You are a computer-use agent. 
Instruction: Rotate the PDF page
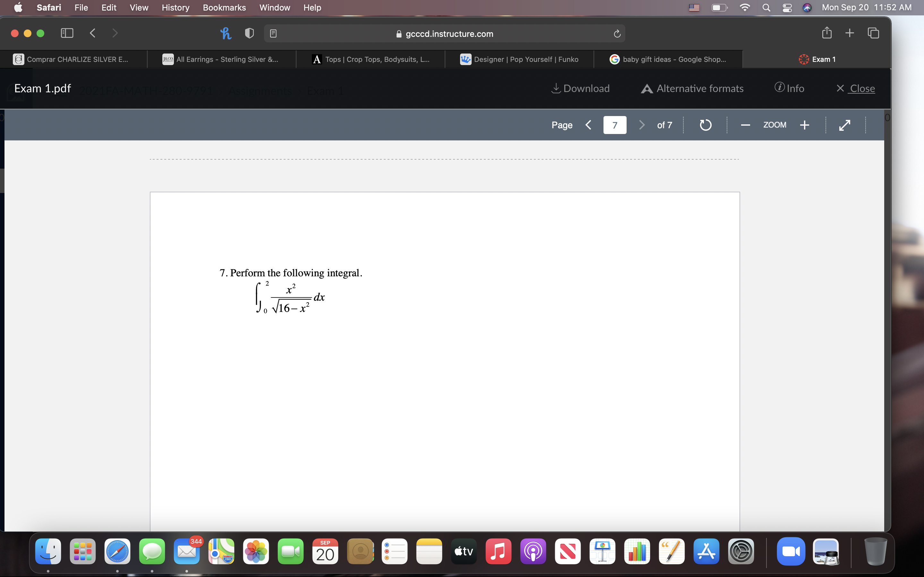click(x=705, y=125)
